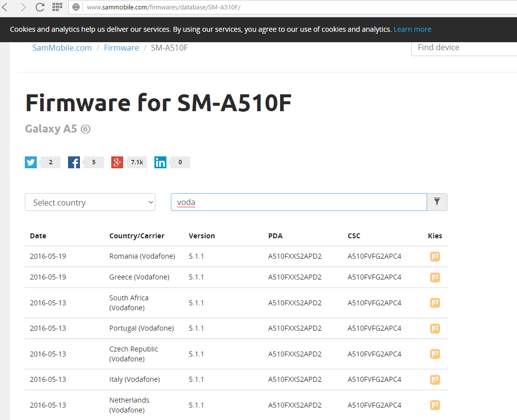Click Kies icon for South Africa (Vodafone) row
This screenshot has height=420, width=517.
[435, 303]
